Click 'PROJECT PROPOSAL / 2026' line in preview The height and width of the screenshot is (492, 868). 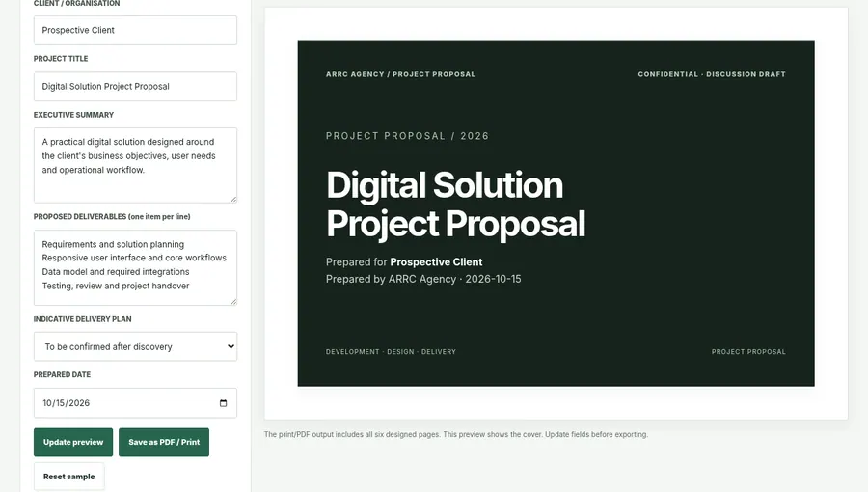(407, 136)
